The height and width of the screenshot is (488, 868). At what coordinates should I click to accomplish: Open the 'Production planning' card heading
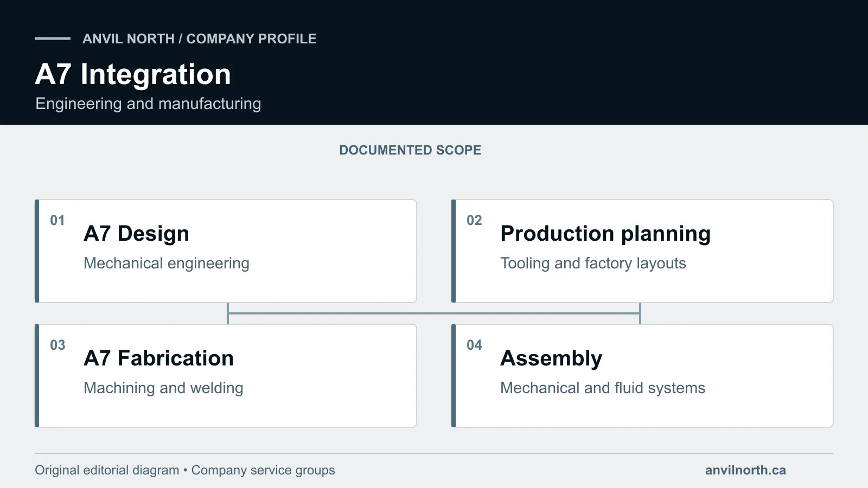click(x=605, y=234)
